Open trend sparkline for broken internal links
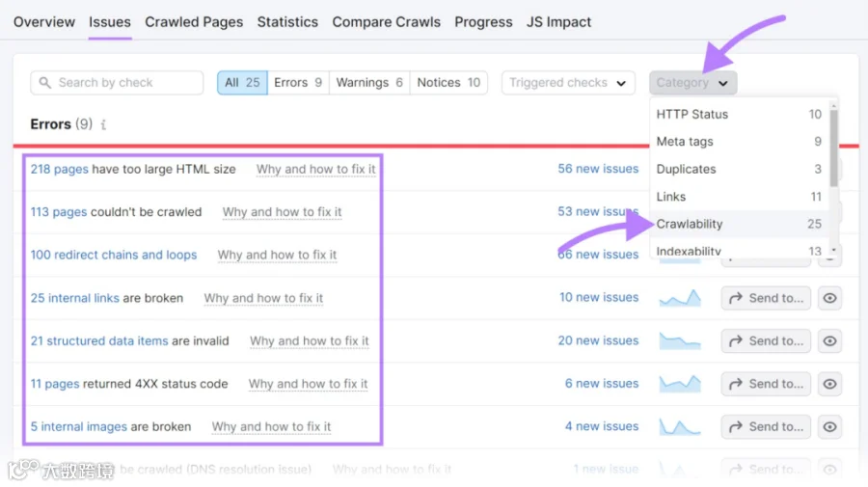The image size is (868, 487). (680, 298)
